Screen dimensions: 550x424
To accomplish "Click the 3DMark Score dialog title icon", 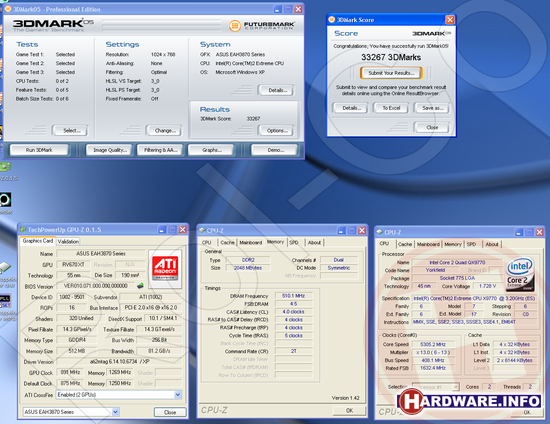I will [331, 20].
